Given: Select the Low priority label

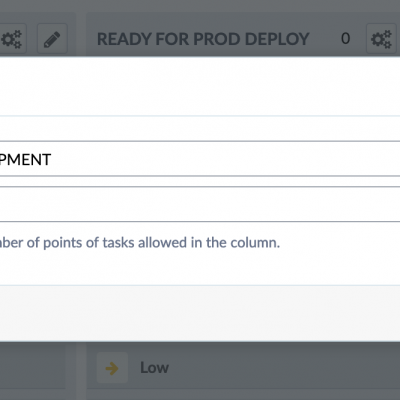Looking at the screenshot, I should coord(154,368).
